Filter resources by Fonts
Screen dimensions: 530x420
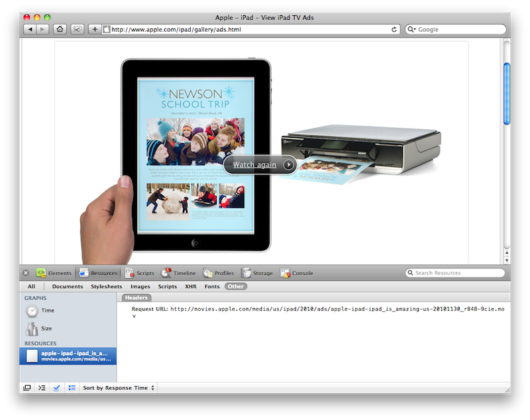click(212, 287)
